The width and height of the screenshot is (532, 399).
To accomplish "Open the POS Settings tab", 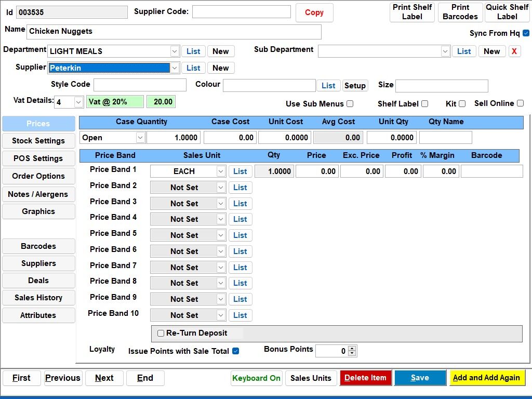I will coord(38,158).
